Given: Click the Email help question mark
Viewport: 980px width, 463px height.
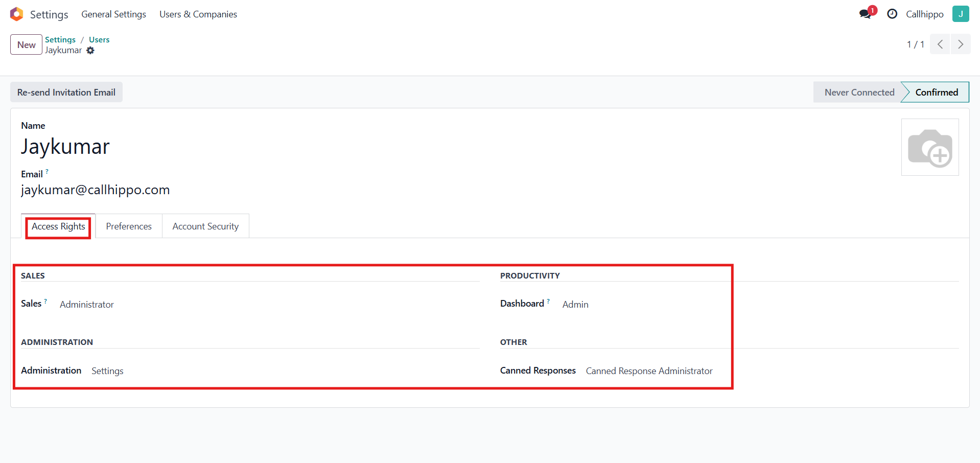Looking at the screenshot, I should 47,172.
